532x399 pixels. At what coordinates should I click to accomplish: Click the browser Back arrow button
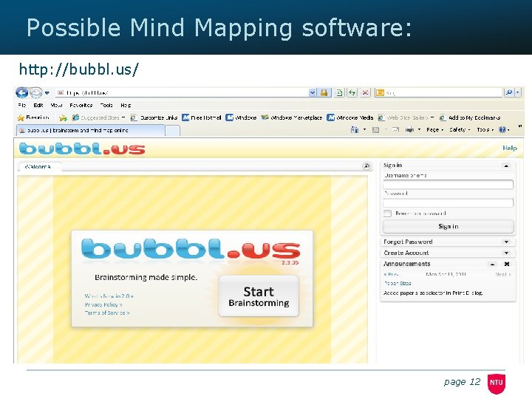pos(22,92)
